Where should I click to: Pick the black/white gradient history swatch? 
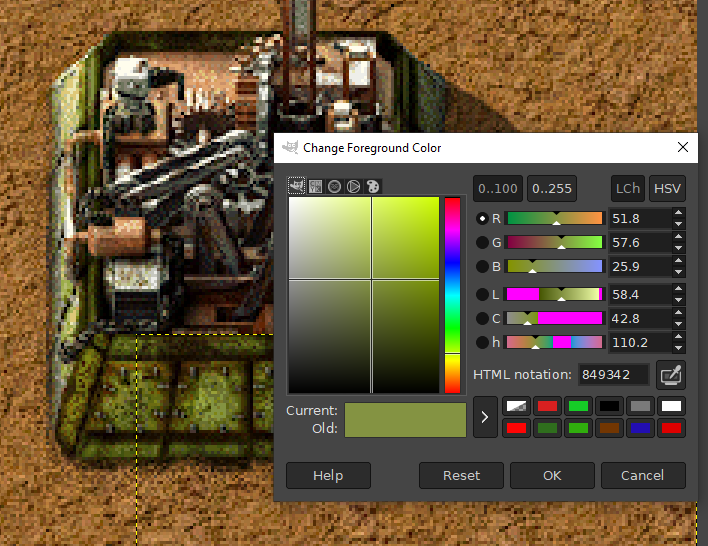[x=517, y=406]
